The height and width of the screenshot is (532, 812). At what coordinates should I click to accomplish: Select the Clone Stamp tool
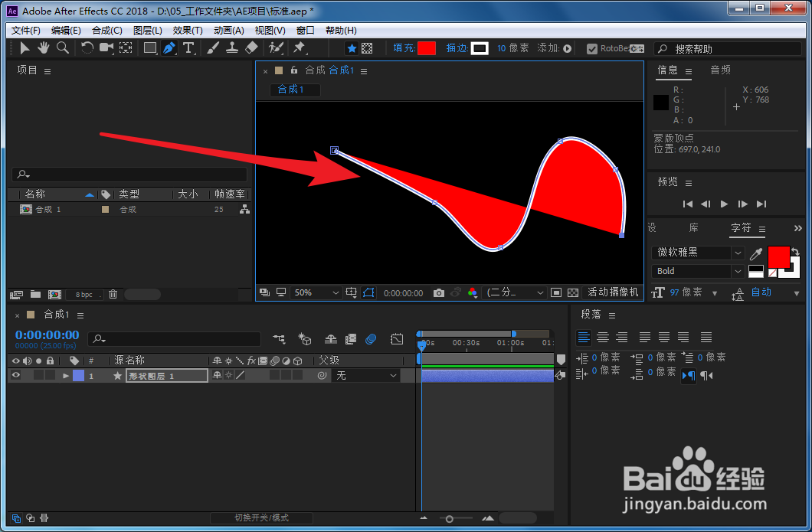tap(232, 48)
